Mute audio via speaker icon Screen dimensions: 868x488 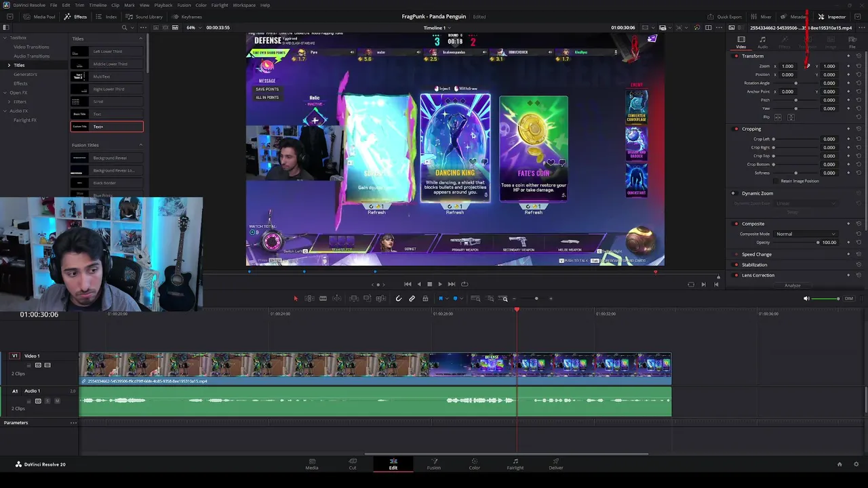pyautogui.click(x=806, y=299)
